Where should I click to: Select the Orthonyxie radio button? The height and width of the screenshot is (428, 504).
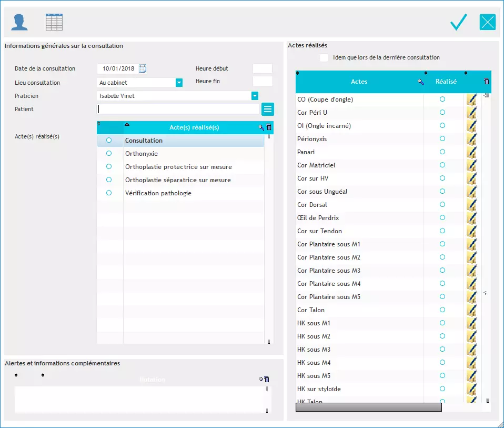(x=109, y=153)
